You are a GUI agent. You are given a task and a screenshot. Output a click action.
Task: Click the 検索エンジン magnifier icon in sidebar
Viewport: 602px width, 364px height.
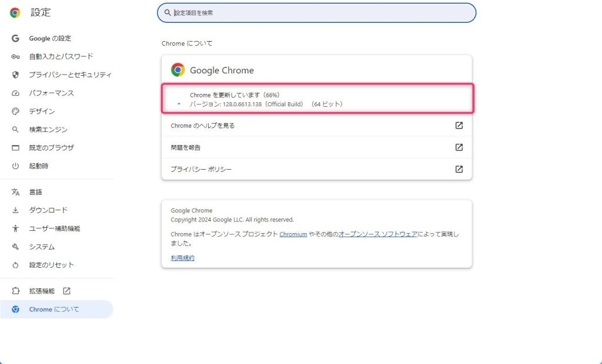[16, 129]
